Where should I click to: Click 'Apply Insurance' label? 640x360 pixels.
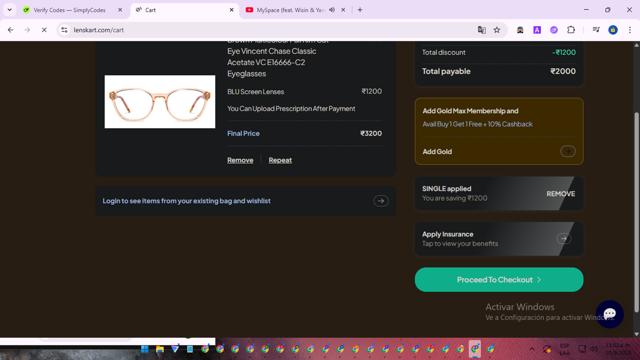[448, 234]
